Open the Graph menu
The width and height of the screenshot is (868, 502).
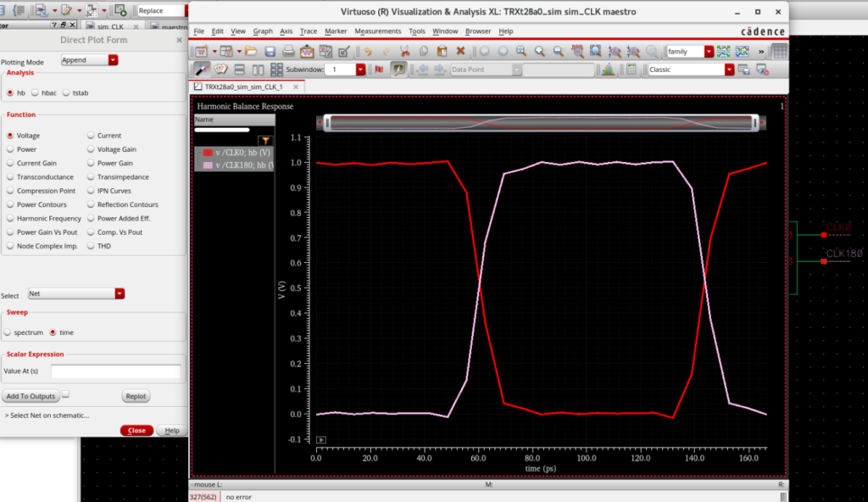pyautogui.click(x=263, y=31)
